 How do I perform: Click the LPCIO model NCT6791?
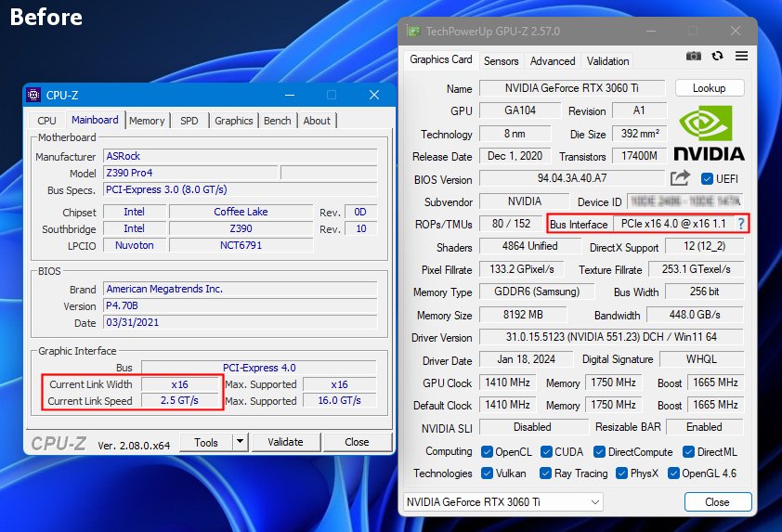(241, 245)
